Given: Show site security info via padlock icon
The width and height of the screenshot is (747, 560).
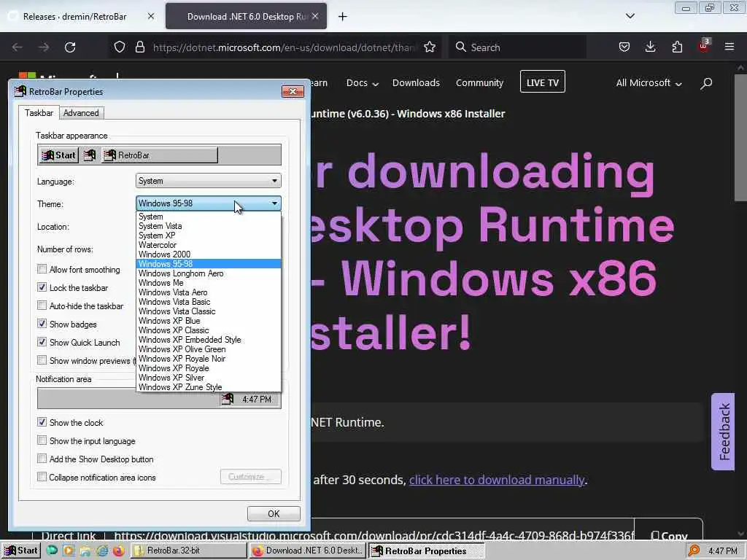Looking at the screenshot, I should [139, 47].
